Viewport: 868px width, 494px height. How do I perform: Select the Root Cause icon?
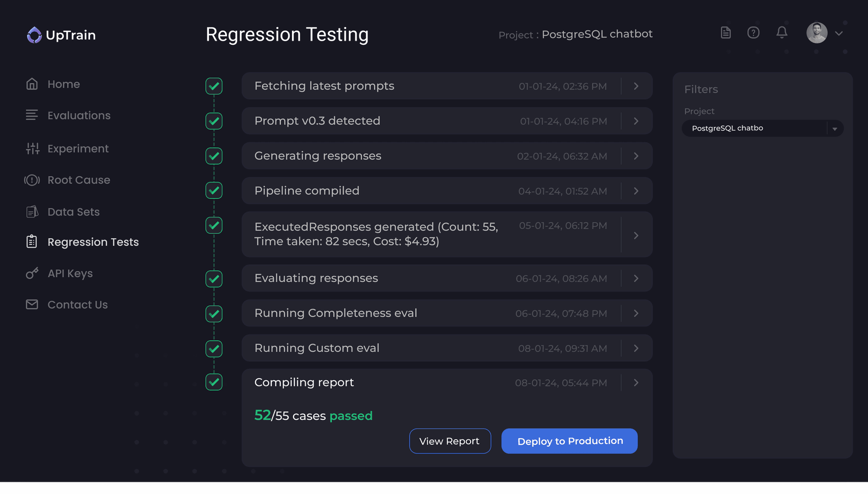point(32,180)
